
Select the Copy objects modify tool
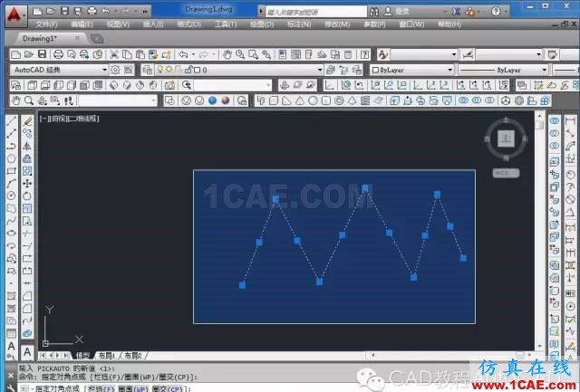coord(27,133)
